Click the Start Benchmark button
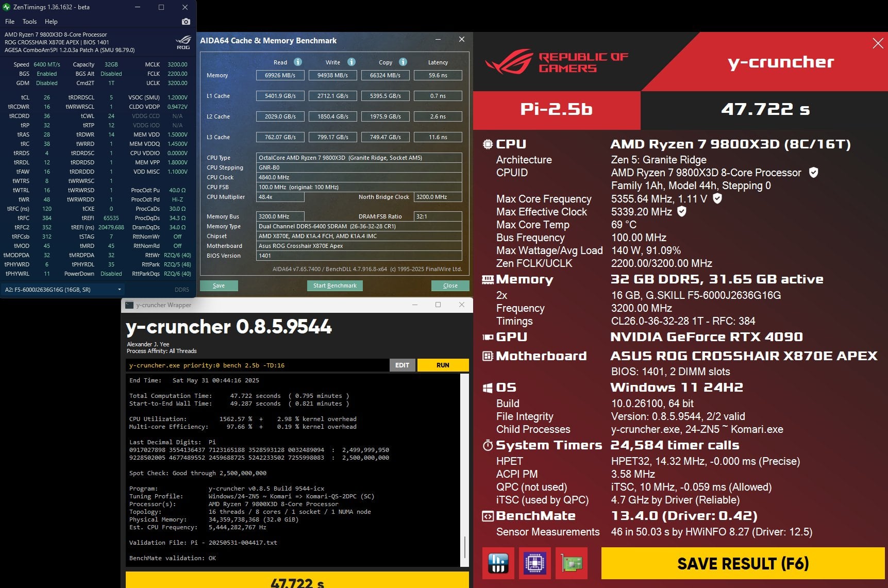 point(335,285)
